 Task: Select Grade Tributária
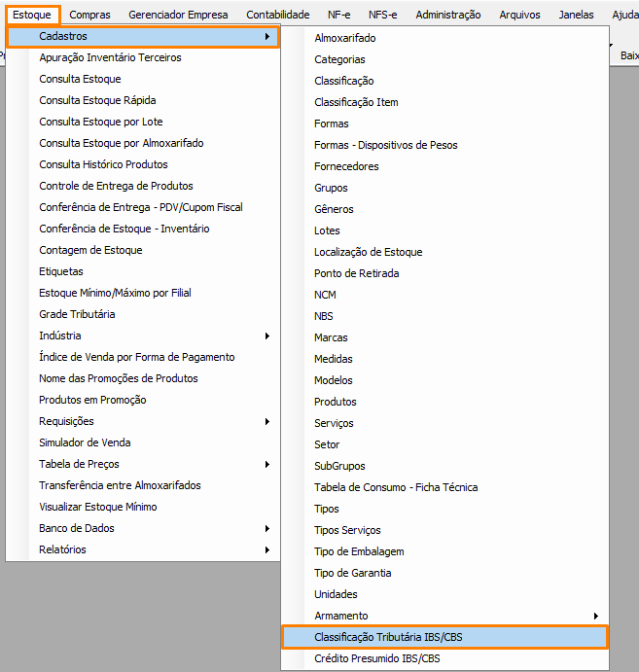pos(143,314)
